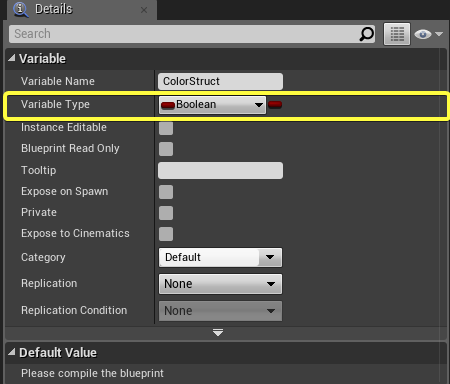The image size is (450, 384).
Task: Click the empty Tooltip text field
Action: pyautogui.click(x=220, y=171)
